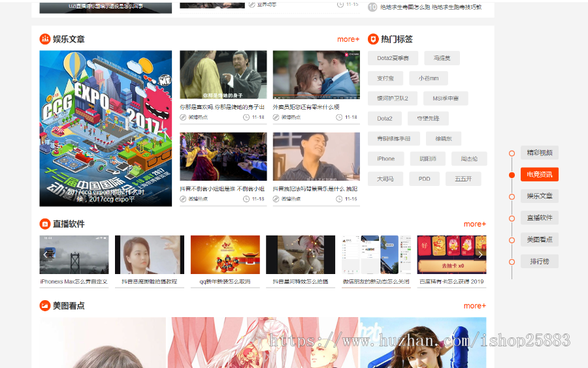Image resolution: width=588 pixels, height=368 pixels.
Task: Click the 五五开 tag
Action: coord(463,179)
